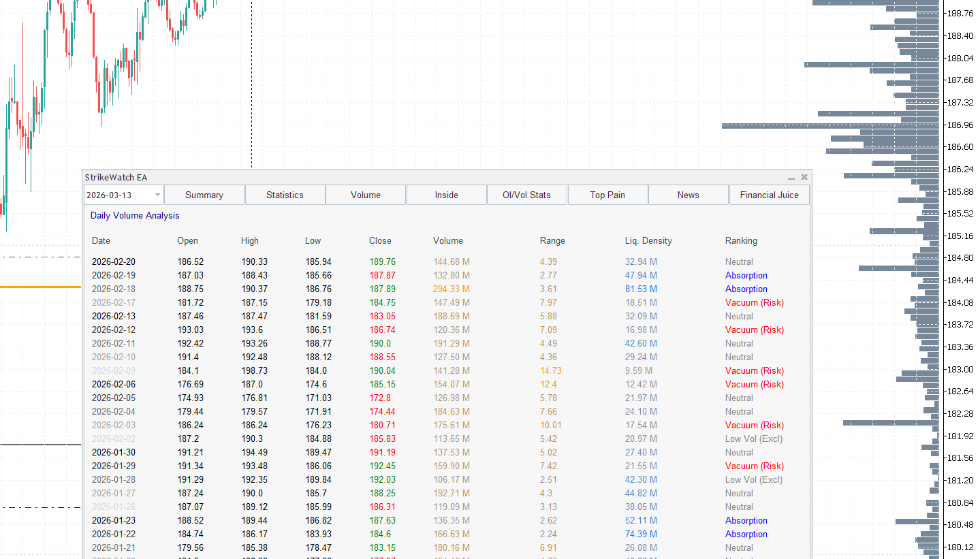
Task: Click the highlighted 81.53 M liquidity value
Action: point(641,289)
